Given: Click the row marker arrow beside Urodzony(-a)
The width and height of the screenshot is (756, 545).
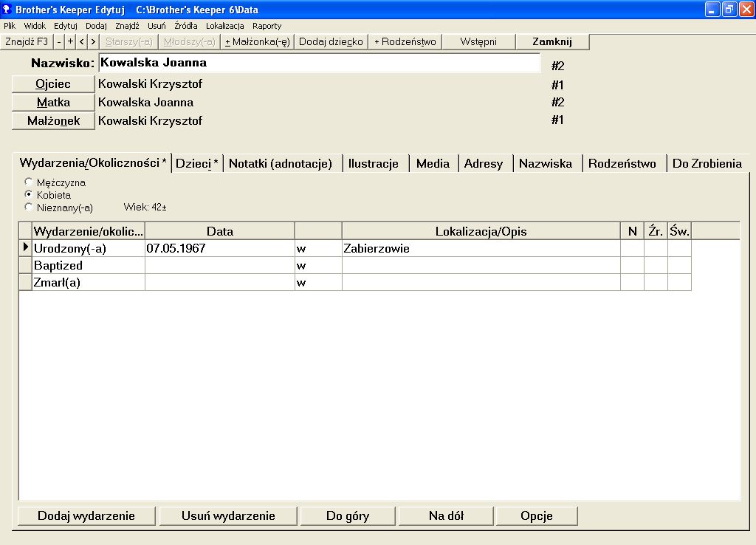Looking at the screenshot, I should coord(26,249).
